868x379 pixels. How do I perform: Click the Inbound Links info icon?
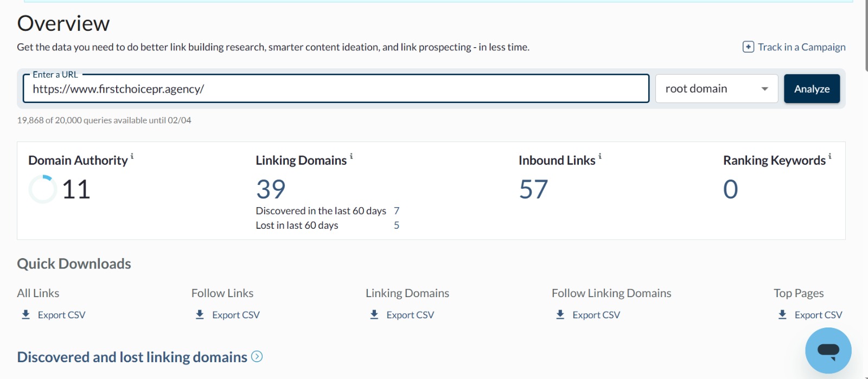point(599,157)
